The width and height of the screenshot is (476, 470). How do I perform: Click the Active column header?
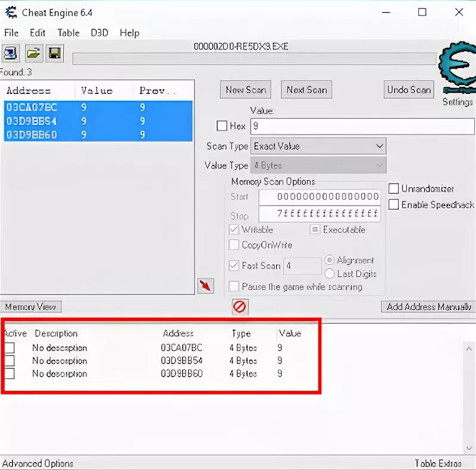pos(15,333)
